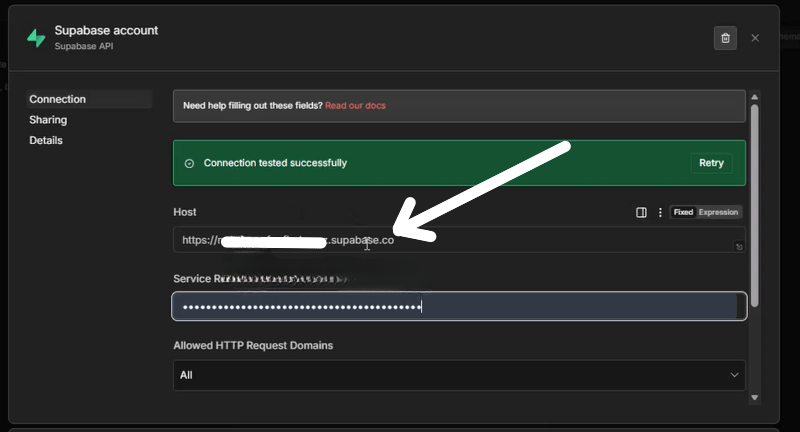This screenshot has height=432, width=800.
Task: Switch to the Sharing tab
Action: point(48,120)
